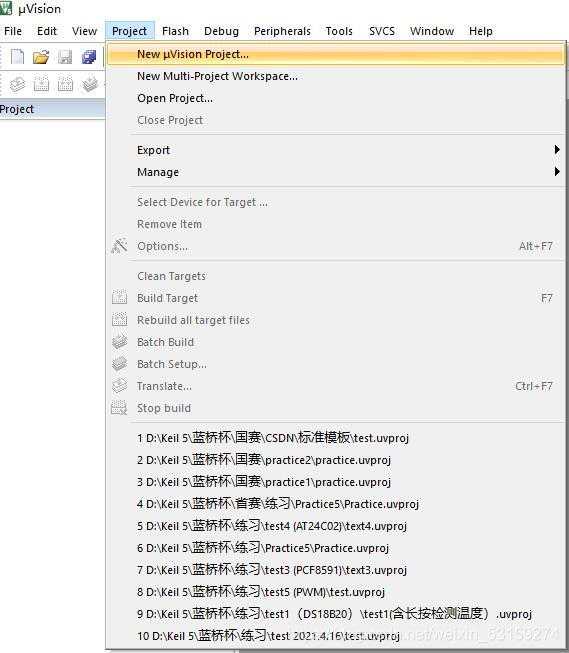Click Select Device for Target...
The image size is (569, 653).
[x=336, y=202]
